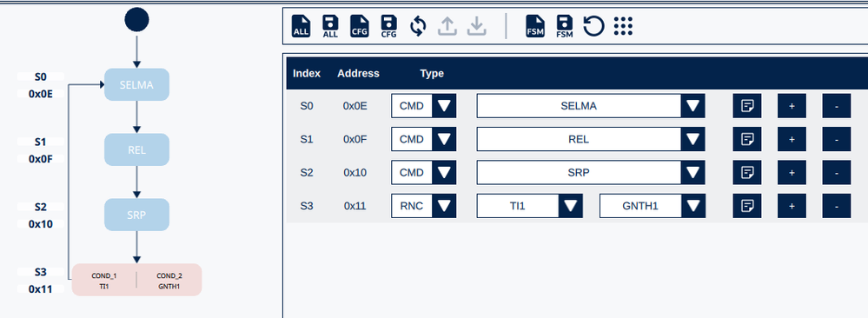Select the SRP state node in diagram
Screen dimensions: 868x318
point(136,215)
